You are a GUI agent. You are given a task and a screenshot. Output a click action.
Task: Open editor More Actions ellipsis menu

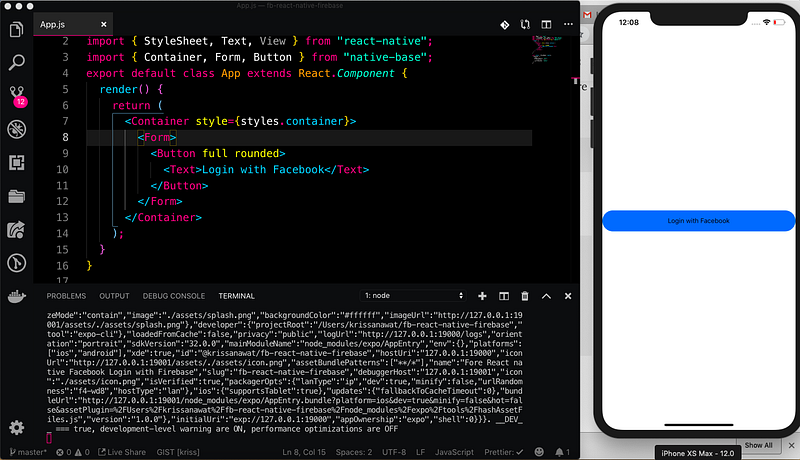click(x=567, y=23)
